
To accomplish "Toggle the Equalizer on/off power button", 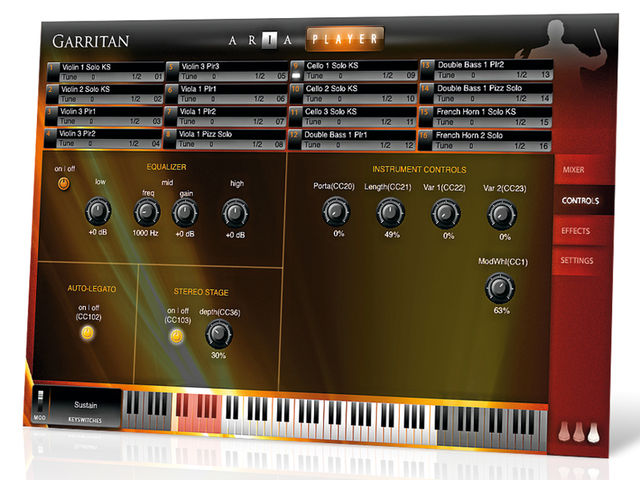I will [x=63, y=184].
